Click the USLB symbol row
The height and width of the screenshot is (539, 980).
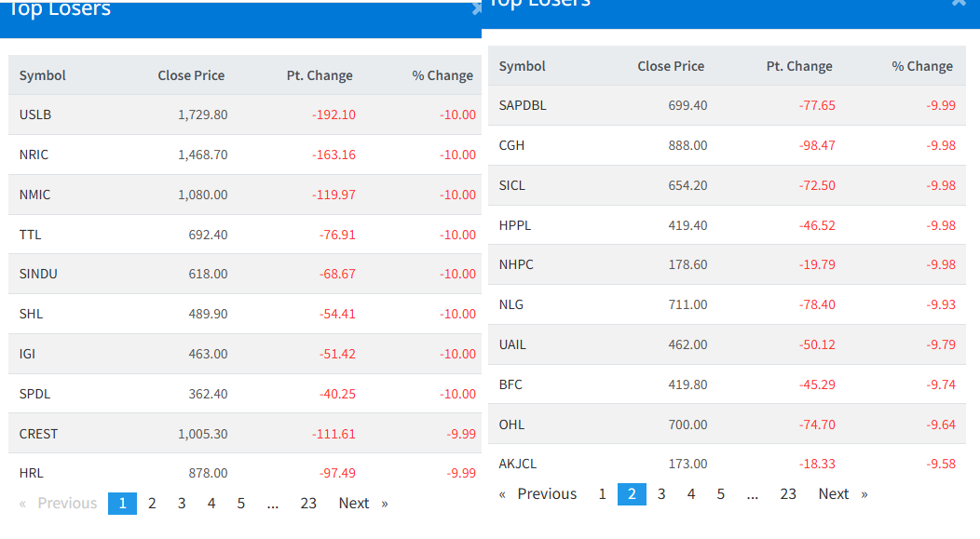click(x=35, y=115)
